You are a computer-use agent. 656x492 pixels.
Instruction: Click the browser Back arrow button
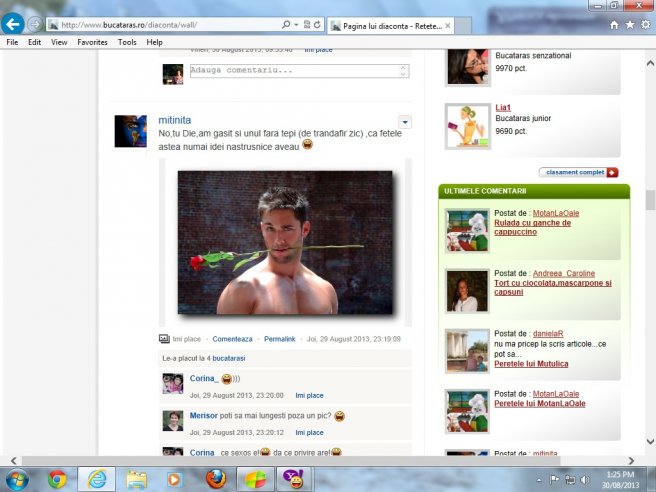point(14,23)
